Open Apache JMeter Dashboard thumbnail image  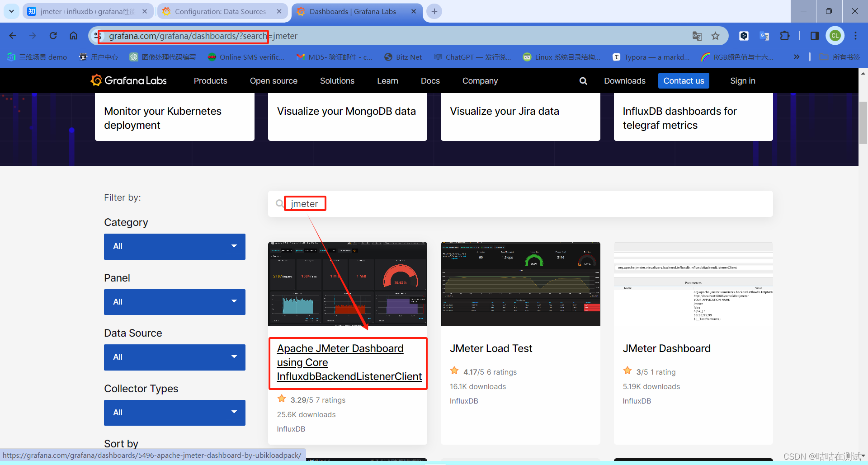[347, 284]
